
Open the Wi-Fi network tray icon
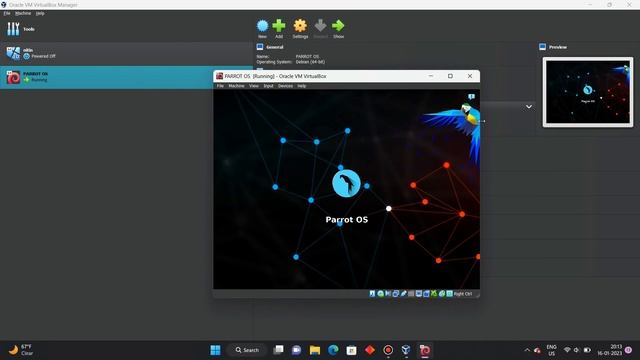click(x=567, y=350)
